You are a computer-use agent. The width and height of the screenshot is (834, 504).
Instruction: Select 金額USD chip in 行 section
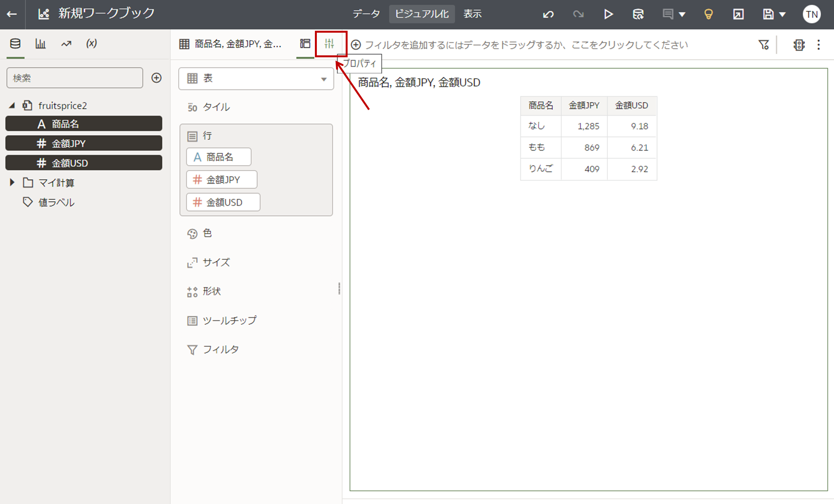pyautogui.click(x=223, y=202)
